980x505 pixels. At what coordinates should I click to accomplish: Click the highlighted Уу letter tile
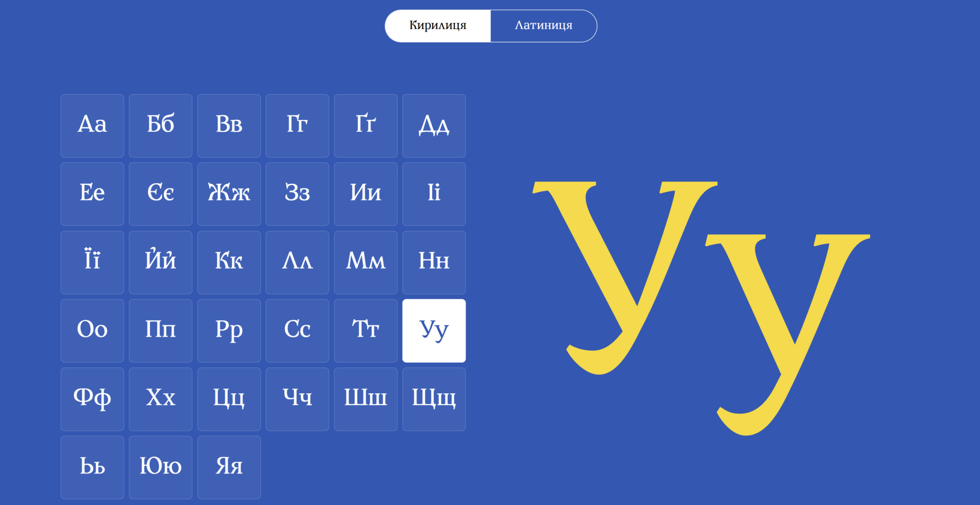pyautogui.click(x=434, y=331)
